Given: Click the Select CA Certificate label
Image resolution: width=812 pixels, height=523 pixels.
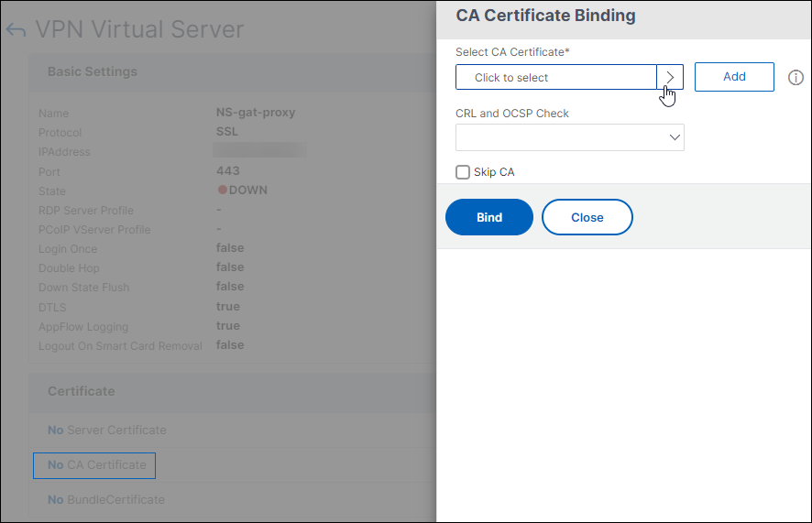Looking at the screenshot, I should (512, 52).
